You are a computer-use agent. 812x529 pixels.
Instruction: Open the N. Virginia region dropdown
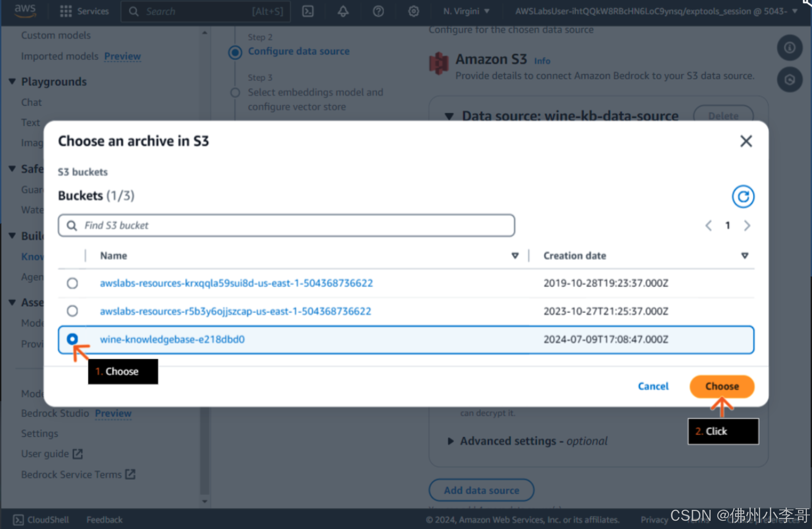coord(466,11)
